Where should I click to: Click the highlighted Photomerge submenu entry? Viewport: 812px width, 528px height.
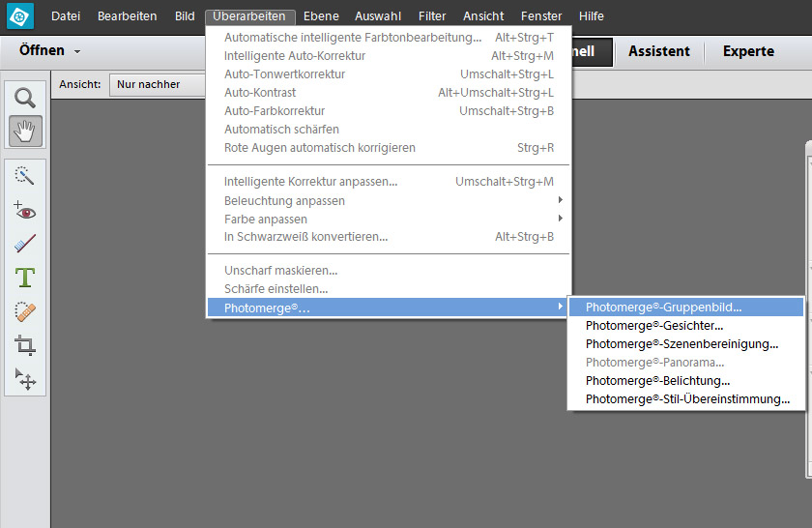pos(389,308)
